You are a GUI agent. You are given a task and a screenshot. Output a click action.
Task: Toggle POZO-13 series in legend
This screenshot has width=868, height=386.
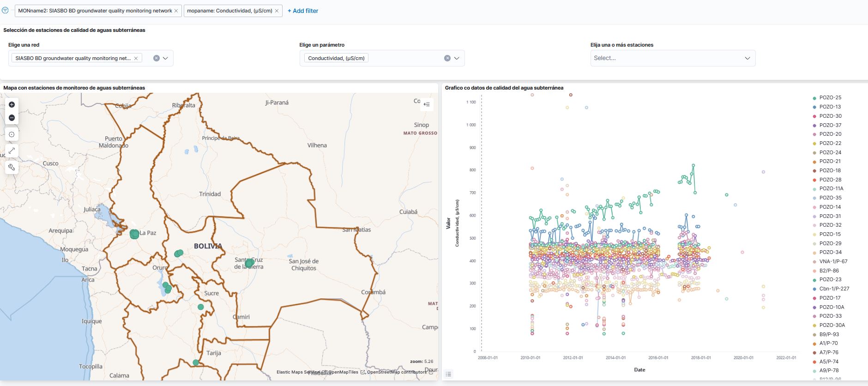coord(830,107)
